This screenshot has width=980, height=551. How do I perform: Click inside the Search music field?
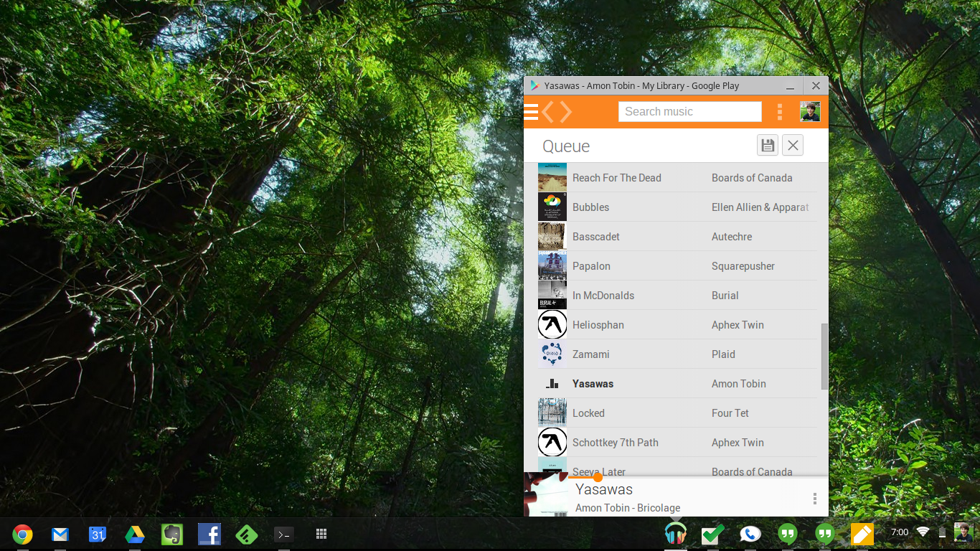point(689,112)
